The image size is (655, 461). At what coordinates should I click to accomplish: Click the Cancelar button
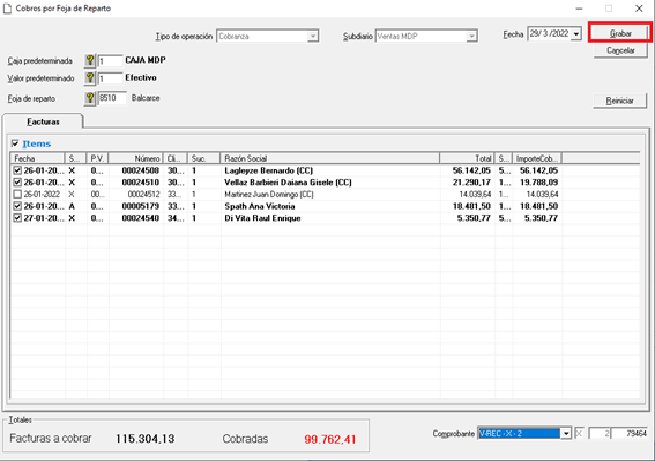click(x=620, y=50)
